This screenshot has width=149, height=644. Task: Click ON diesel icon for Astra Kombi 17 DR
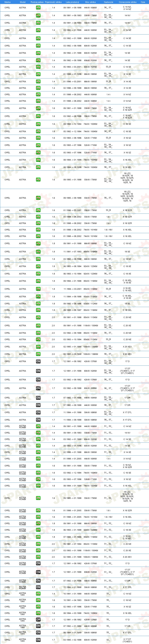[38, 581]
